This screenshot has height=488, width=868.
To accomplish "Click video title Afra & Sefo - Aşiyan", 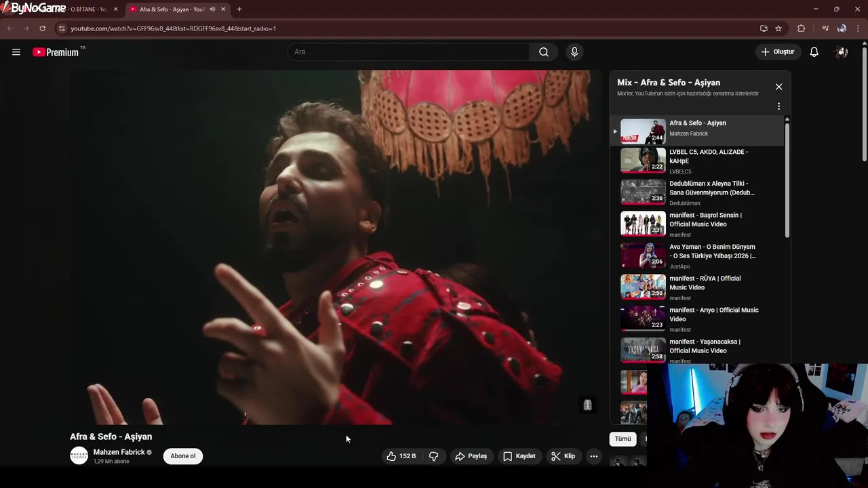I will pos(111,436).
